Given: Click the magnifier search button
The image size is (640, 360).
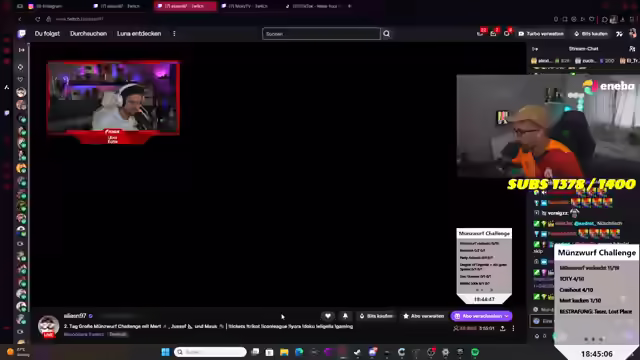Looking at the screenshot, I should [387, 34].
